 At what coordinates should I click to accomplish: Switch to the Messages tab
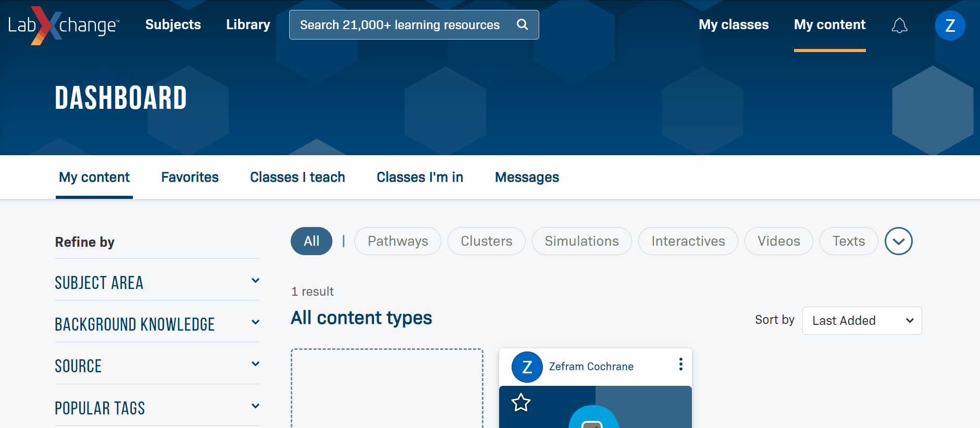[x=527, y=177]
